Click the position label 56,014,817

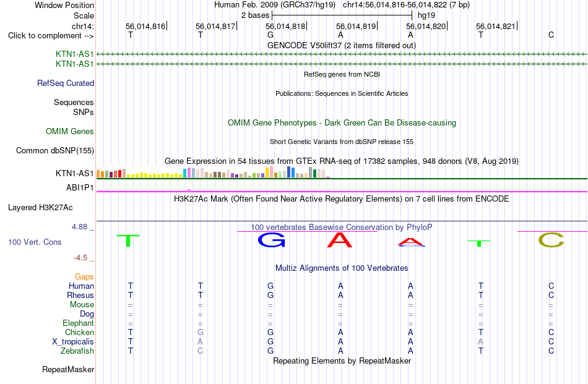215,26
